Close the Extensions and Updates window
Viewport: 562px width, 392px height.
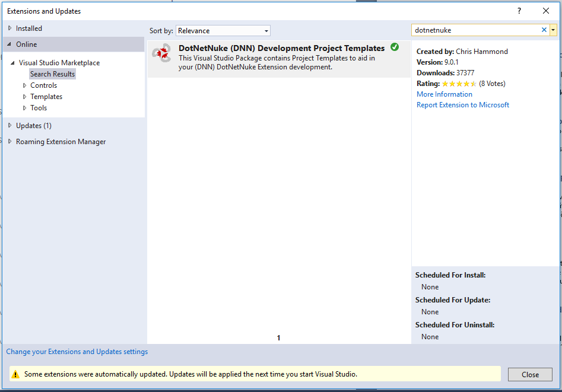(546, 11)
